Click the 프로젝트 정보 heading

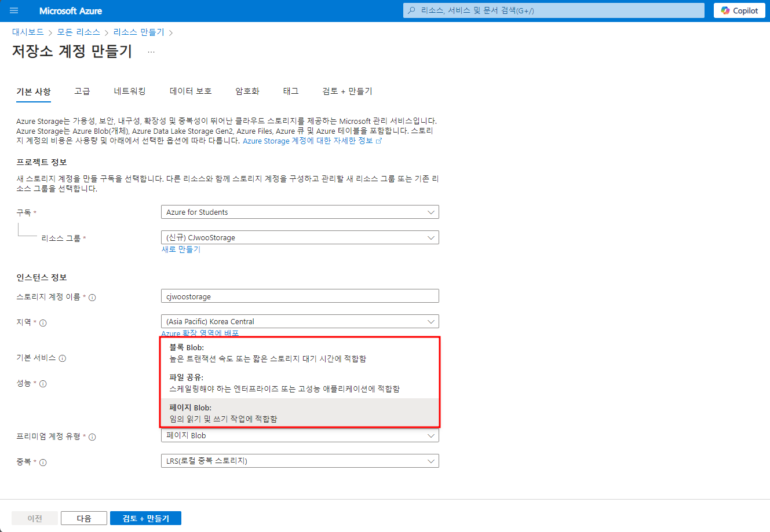point(42,162)
